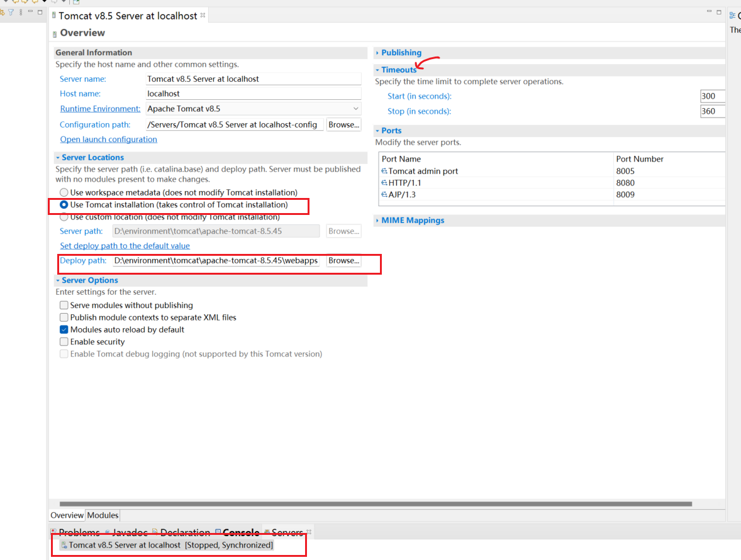
Task: Click the Declaration tab icon
Action: coord(155,532)
